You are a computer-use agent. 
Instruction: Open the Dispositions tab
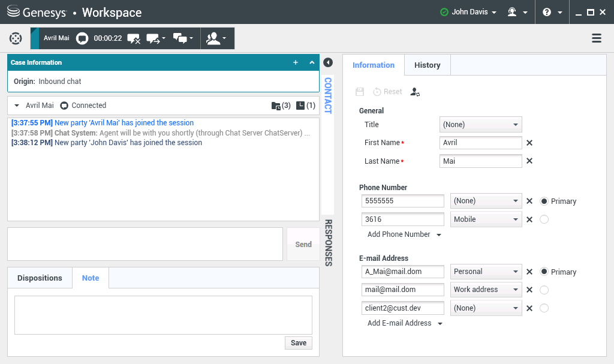point(40,278)
